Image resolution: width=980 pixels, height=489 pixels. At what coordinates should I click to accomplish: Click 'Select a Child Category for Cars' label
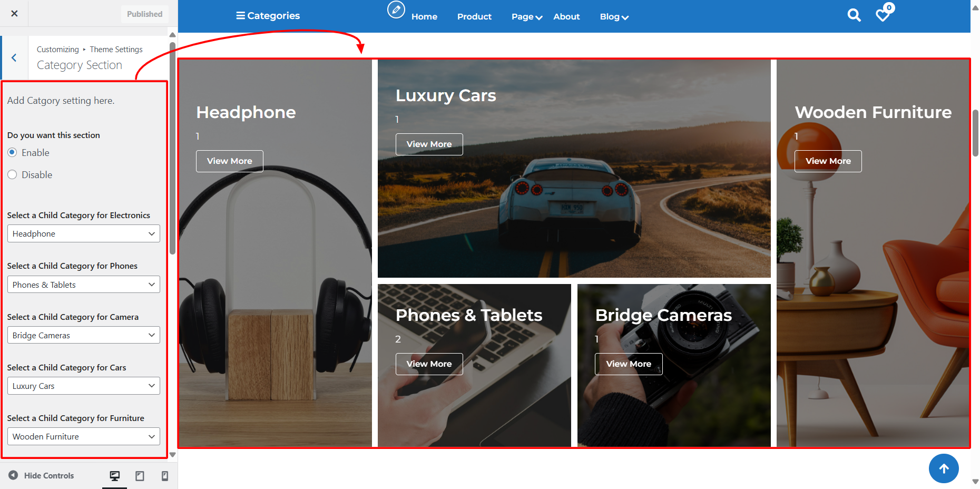click(67, 368)
